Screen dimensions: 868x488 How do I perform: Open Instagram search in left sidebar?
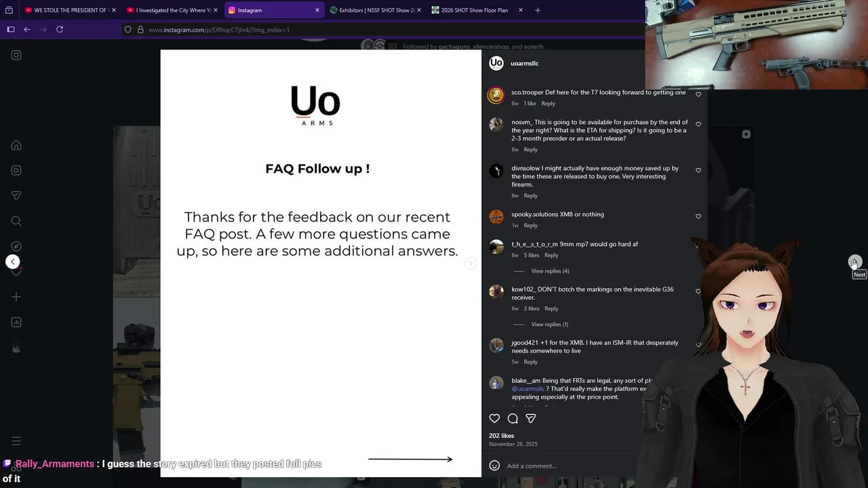point(16,221)
